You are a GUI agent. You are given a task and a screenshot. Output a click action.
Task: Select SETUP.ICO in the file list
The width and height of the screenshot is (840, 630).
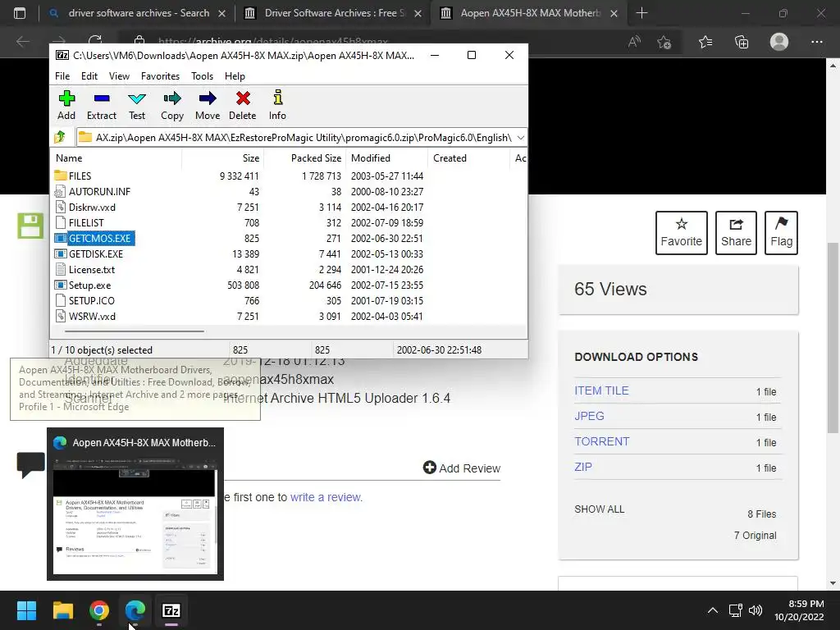tap(91, 300)
